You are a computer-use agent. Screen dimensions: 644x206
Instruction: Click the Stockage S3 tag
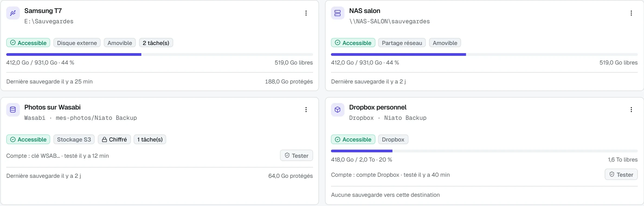(x=74, y=139)
